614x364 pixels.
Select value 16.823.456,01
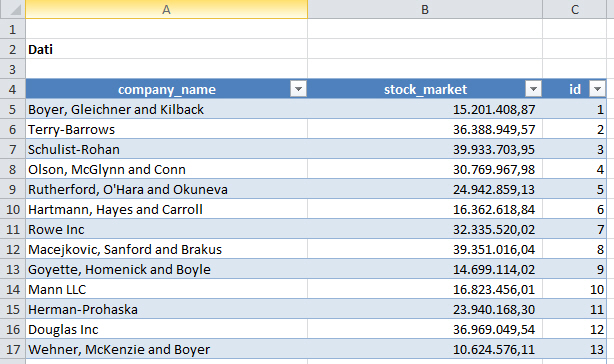point(425,289)
